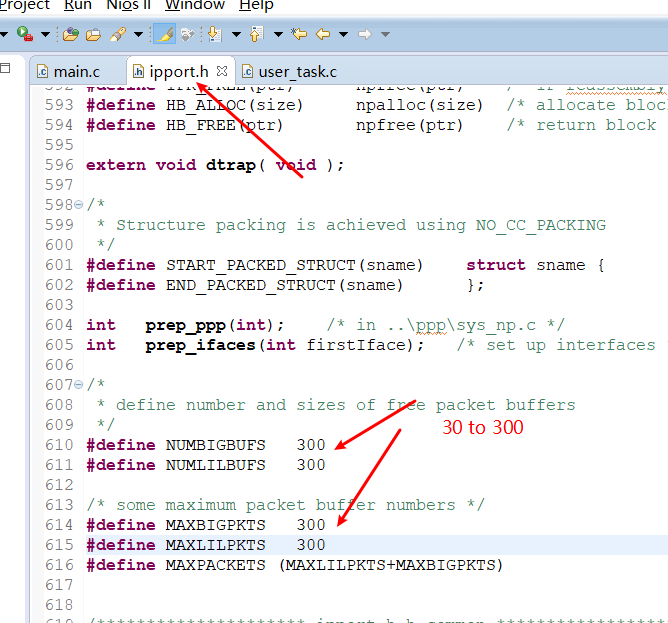
Task: Click line number 610 in the gutter
Action: pyautogui.click(x=59, y=445)
